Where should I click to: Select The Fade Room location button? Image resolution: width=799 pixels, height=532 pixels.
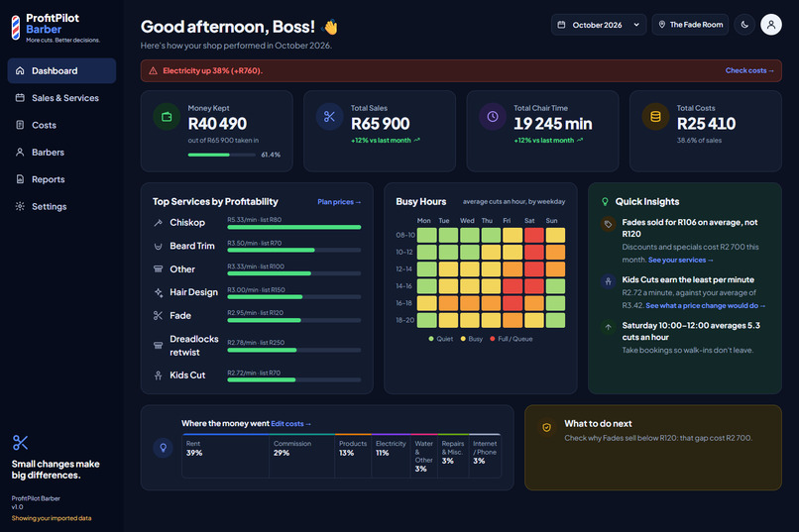(x=691, y=25)
